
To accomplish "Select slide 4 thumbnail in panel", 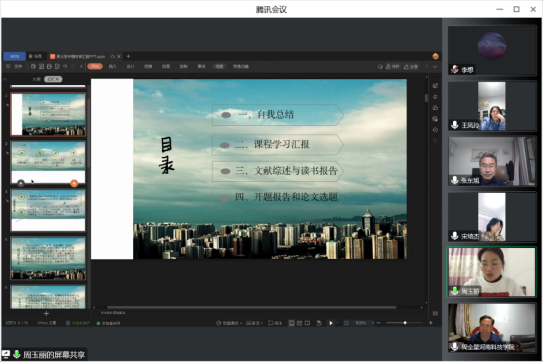I will tap(48, 210).
